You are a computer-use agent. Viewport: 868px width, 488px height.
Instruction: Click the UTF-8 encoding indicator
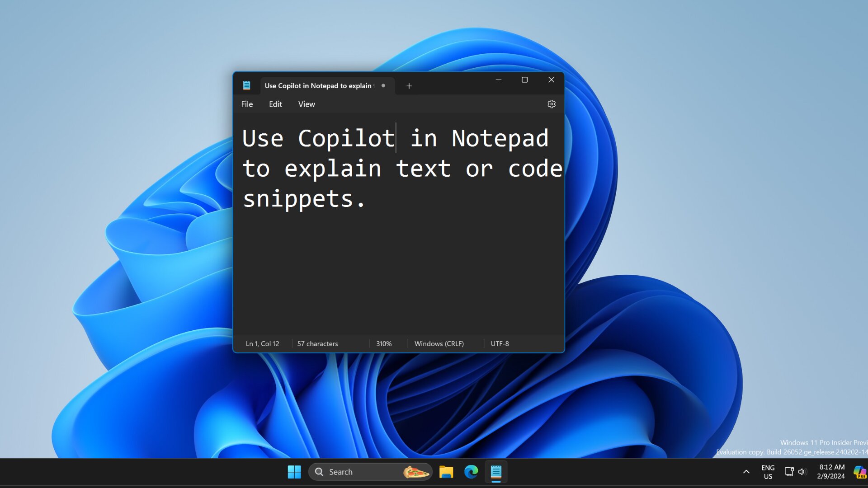(500, 344)
